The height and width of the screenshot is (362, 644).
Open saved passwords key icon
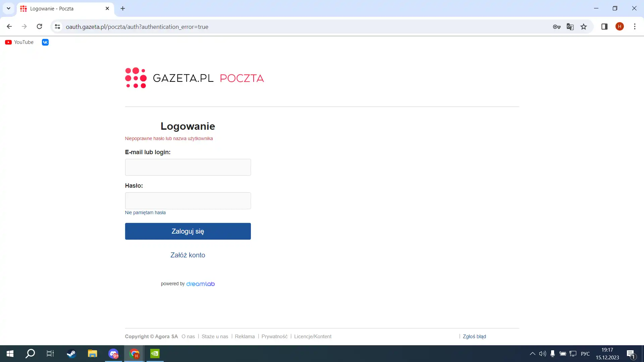557,26
